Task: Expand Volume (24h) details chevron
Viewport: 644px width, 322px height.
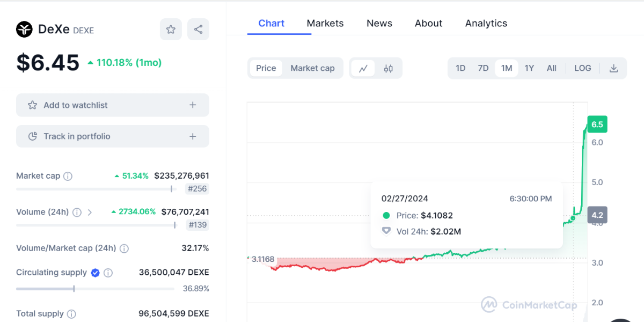Action: click(90, 213)
